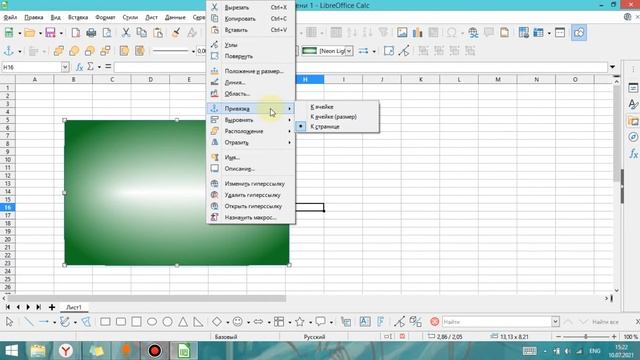
Task: Click the Anchor icon in drawing toolbar
Action: pos(9,51)
